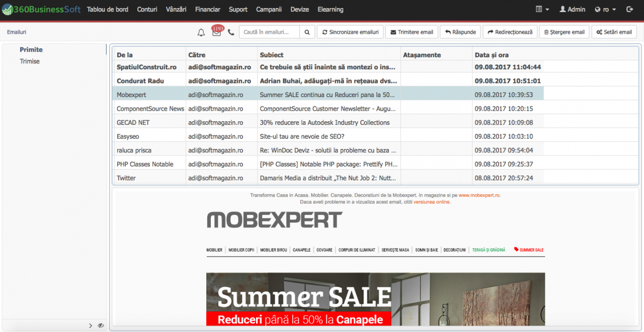The width and height of the screenshot is (644, 332).
Task: Open the list layout dropdown in top bar
Action: (x=542, y=10)
